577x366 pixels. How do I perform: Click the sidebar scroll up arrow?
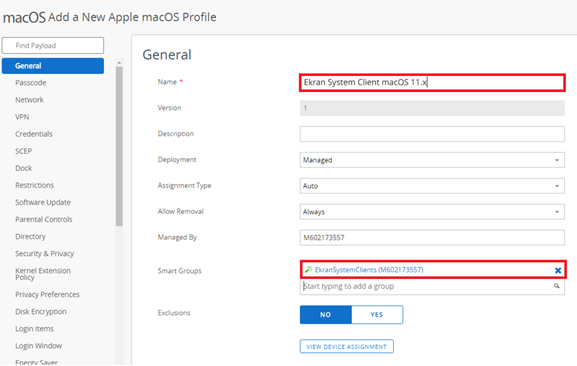[x=119, y=63]
